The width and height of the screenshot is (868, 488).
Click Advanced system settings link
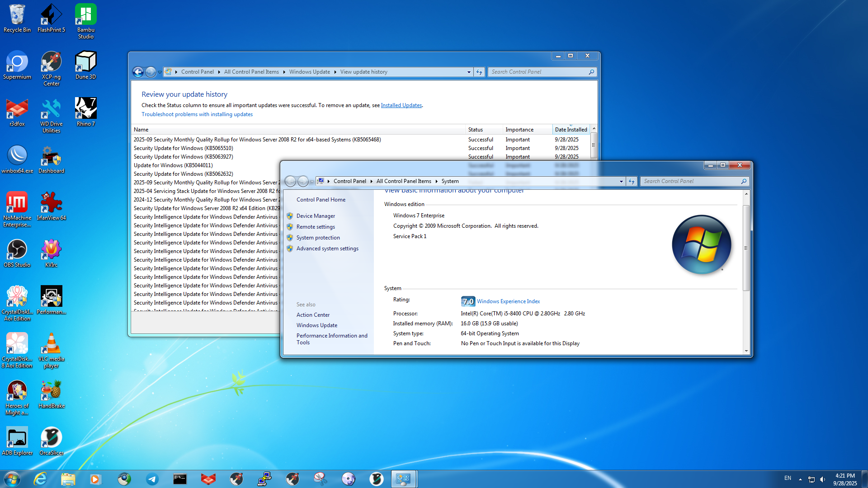[327, 249]
